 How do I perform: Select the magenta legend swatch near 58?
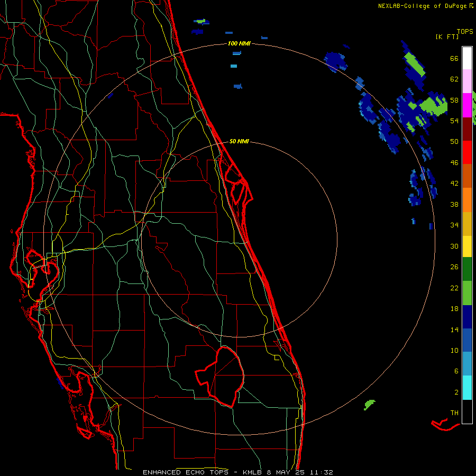(x=467, y=105)
